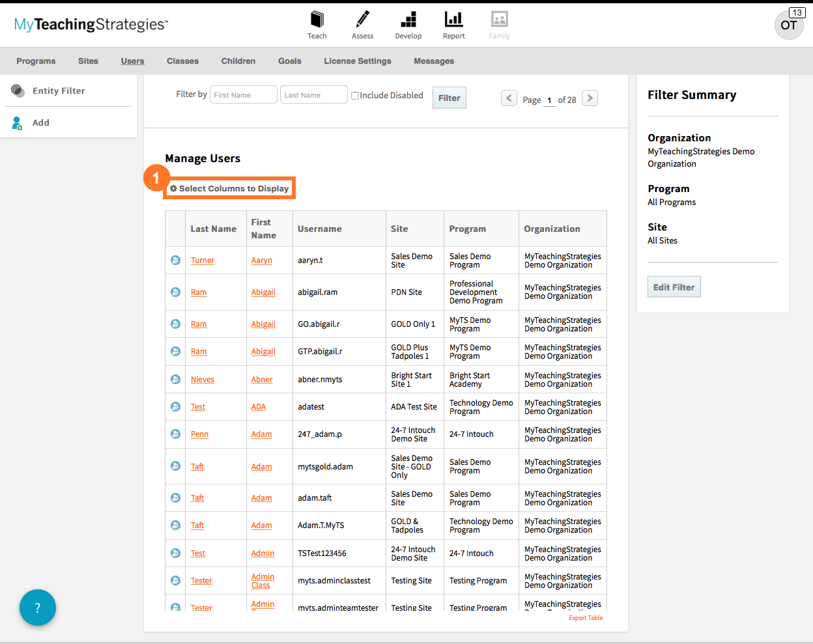Click the profile icon beside Turner
The height and width of the screenshot is (644, 813).
pyautogui.click(x=175, y=260)
